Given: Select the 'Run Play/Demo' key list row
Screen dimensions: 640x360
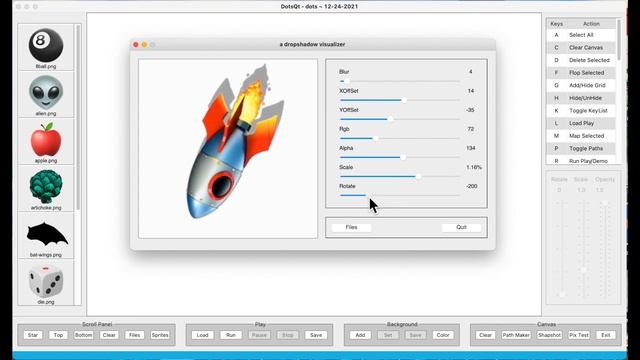Looking at the screenshot, I should tap(581, 161).
